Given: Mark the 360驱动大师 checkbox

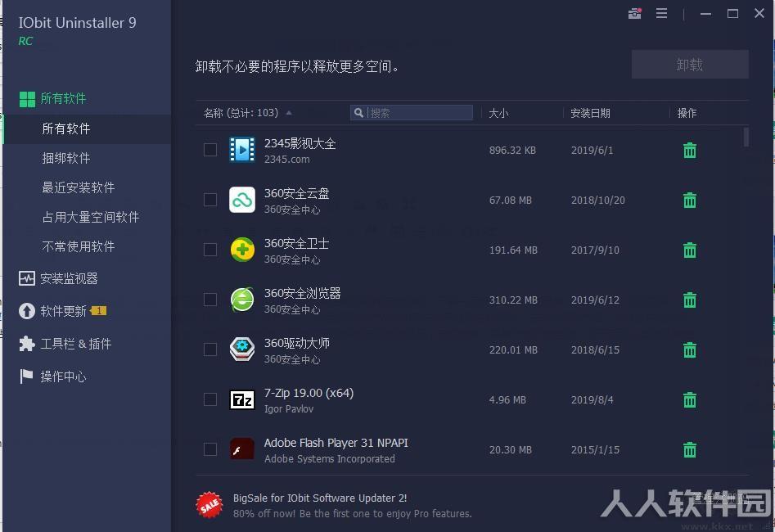Looking at the screenshot, I should [210, 349].
